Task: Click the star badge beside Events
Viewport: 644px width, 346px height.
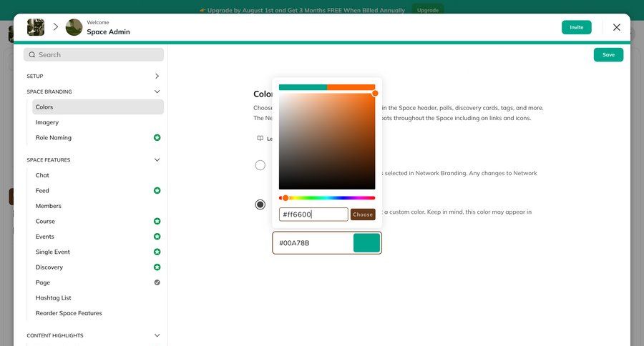Action: [x=157, y=237]
